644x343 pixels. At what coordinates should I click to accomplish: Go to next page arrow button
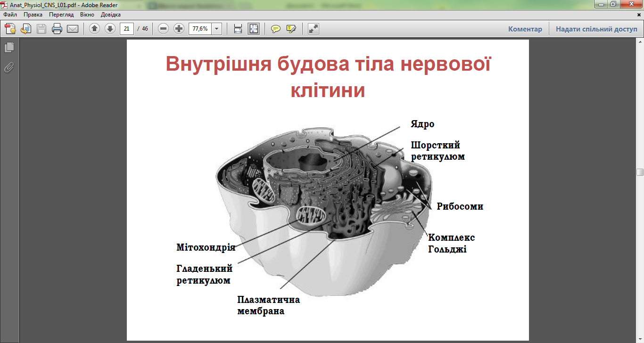click(x=110, y=29)
